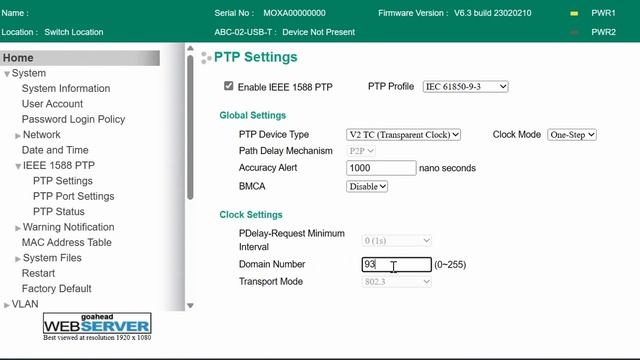Click the sidebar scroll down arrow
The width and height of the screenshot is (640, 360).
[190, 305]
